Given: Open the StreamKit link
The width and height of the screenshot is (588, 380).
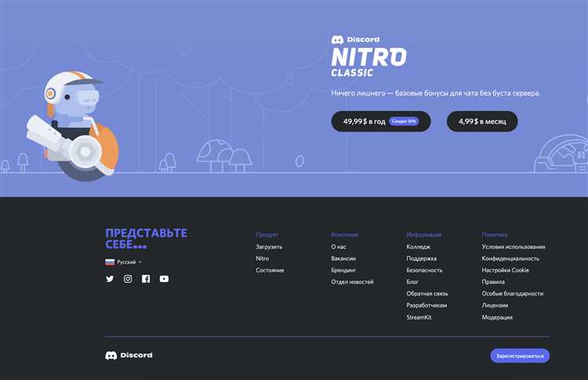Looking at the screenshot, I should click(419, 317).
